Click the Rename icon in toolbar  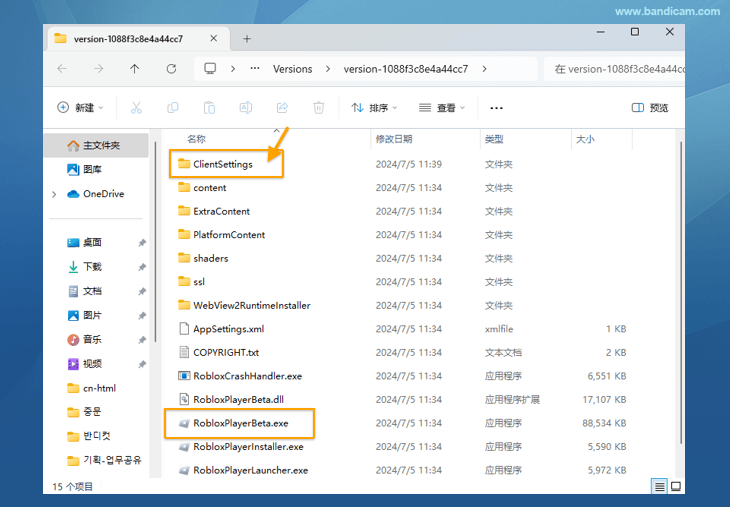coord(246,108)
